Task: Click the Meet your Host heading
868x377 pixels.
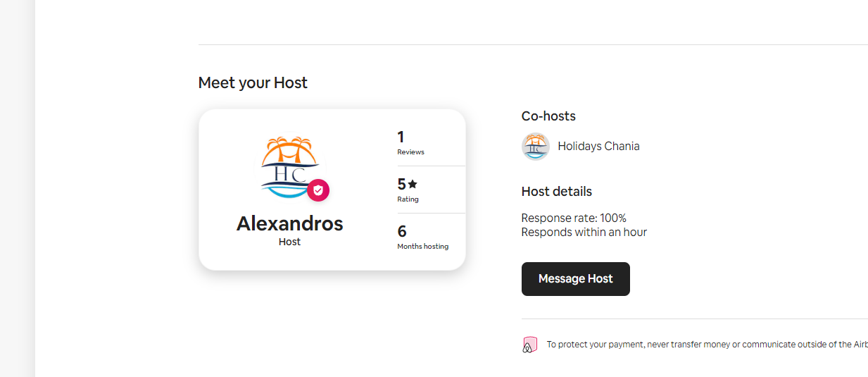Action: 253,82
